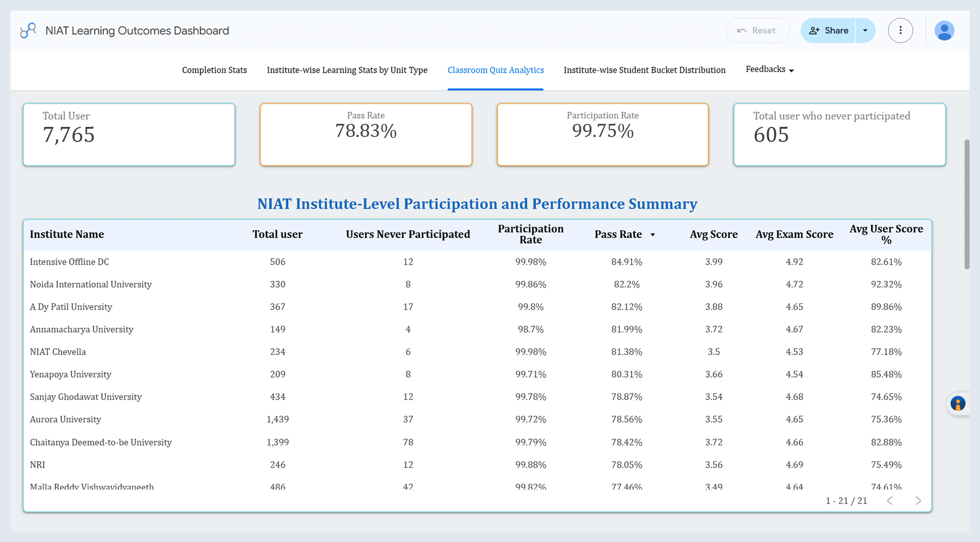Go to previous table page arrow
This screenshot has height=542, width=980.
tap(890, 500)
